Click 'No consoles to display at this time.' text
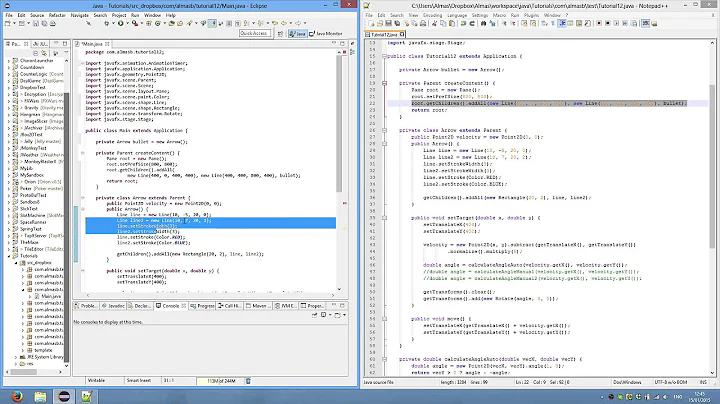This screenshot has height=404, width=720. click(108, 322)
